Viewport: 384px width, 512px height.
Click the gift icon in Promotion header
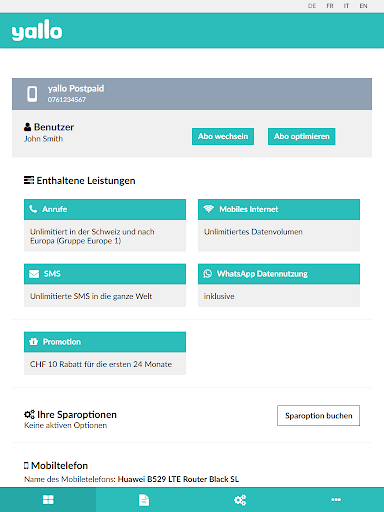coord(33,342)
